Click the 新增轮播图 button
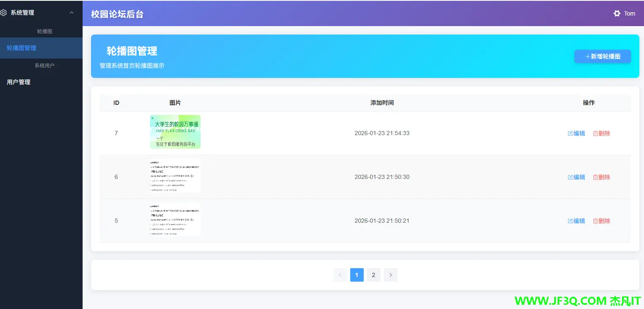The image size is (644, 309). tap(602, 56)
